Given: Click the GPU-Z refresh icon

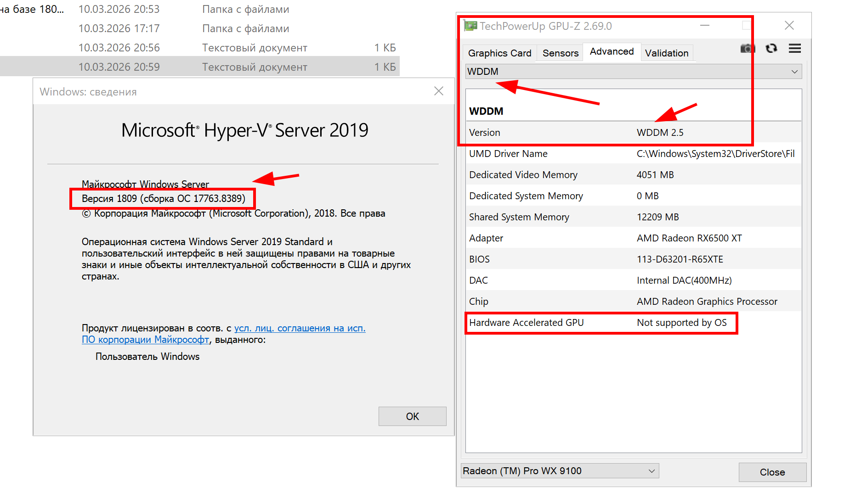Looking at the screenshot, I should click(771, 48).
